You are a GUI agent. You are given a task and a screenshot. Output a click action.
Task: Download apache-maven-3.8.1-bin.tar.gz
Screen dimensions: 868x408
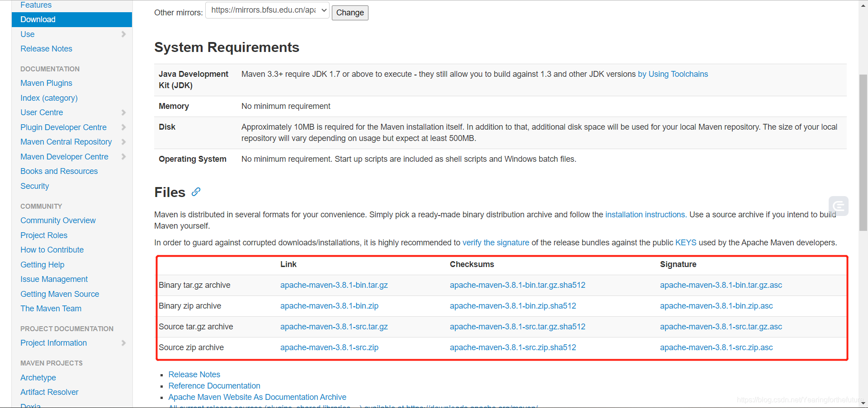coord(334,285)
